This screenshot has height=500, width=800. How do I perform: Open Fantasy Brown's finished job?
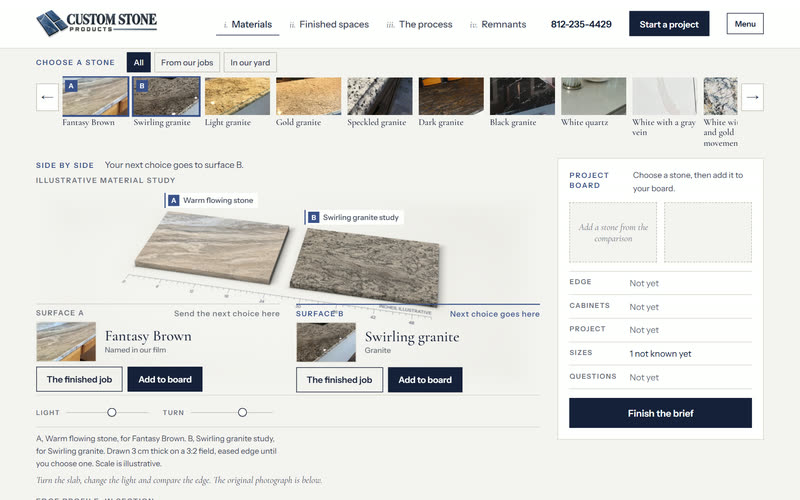point(79,380)
